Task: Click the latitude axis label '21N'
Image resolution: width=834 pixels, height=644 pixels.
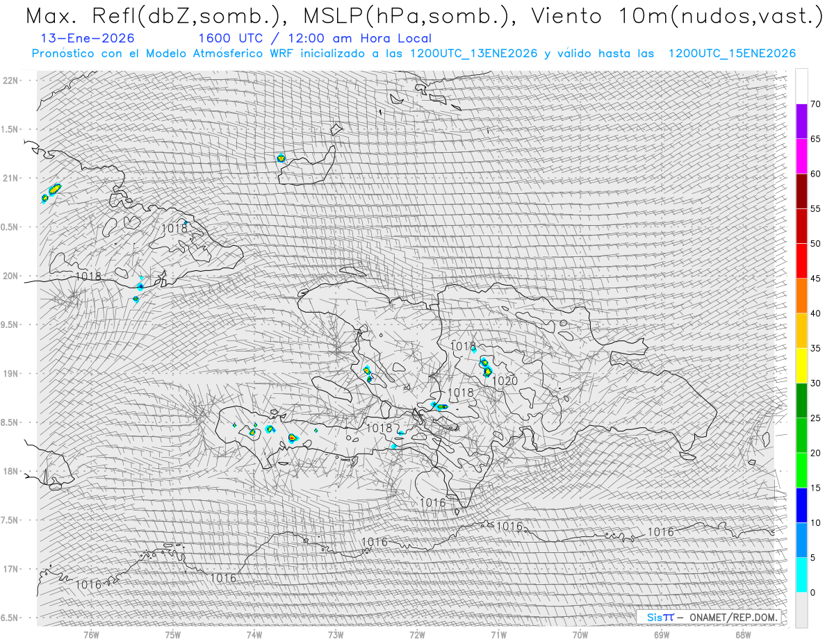Action: tap(10, 179)
